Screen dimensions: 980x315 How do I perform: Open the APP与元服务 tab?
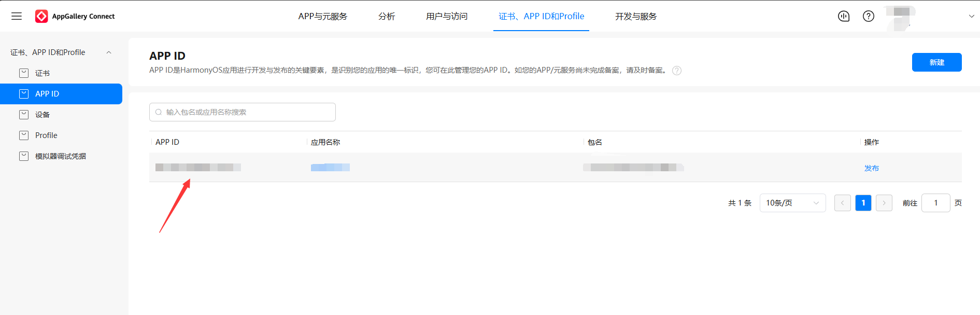pyautogui.click(x=322, y=16)
